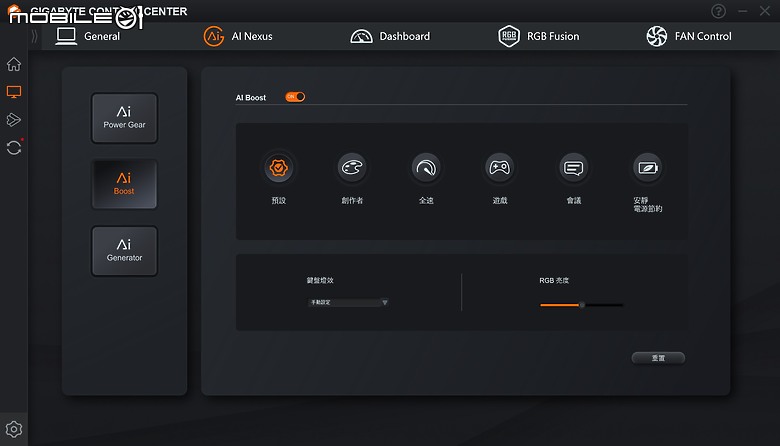The height and width of the screenshot is (446, 780).
Task: Select the 遊戲 gaming mode controller icon
Action: point(499,168)
